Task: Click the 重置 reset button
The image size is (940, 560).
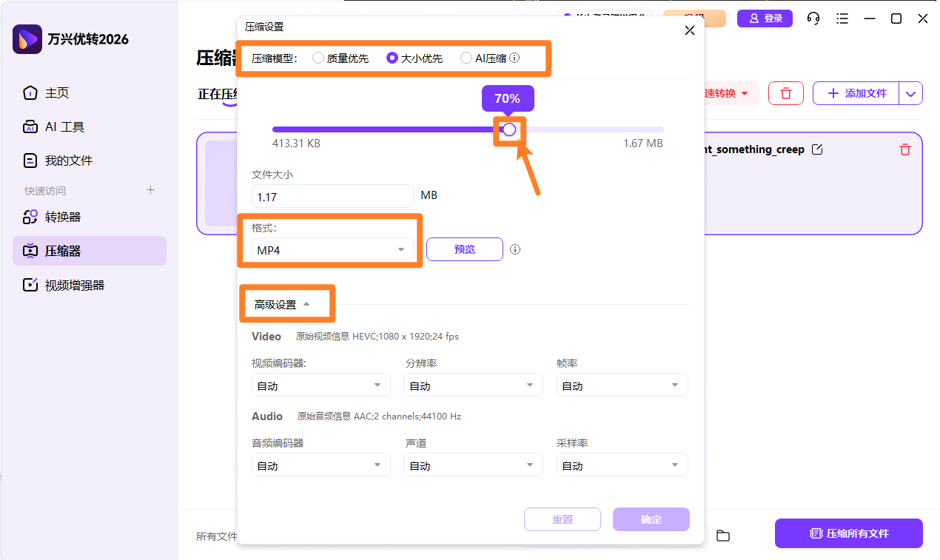Action: [x=563, y=519]
